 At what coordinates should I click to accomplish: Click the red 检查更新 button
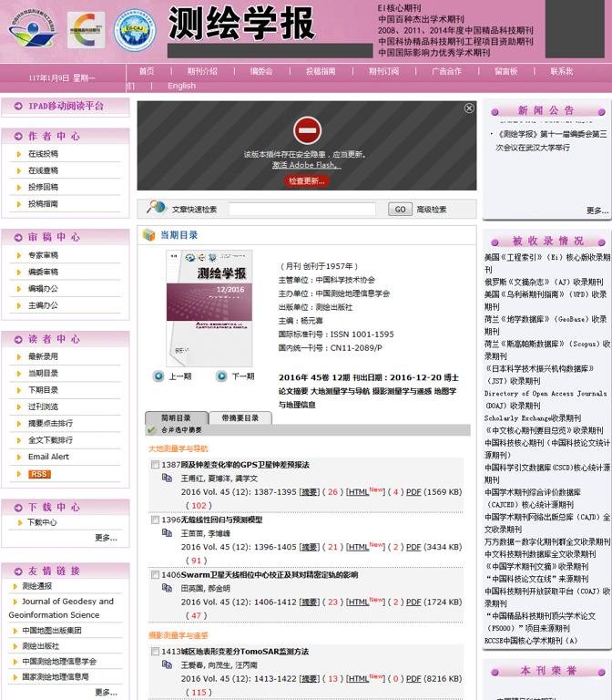pyautogui.click(x=306, y=180)
